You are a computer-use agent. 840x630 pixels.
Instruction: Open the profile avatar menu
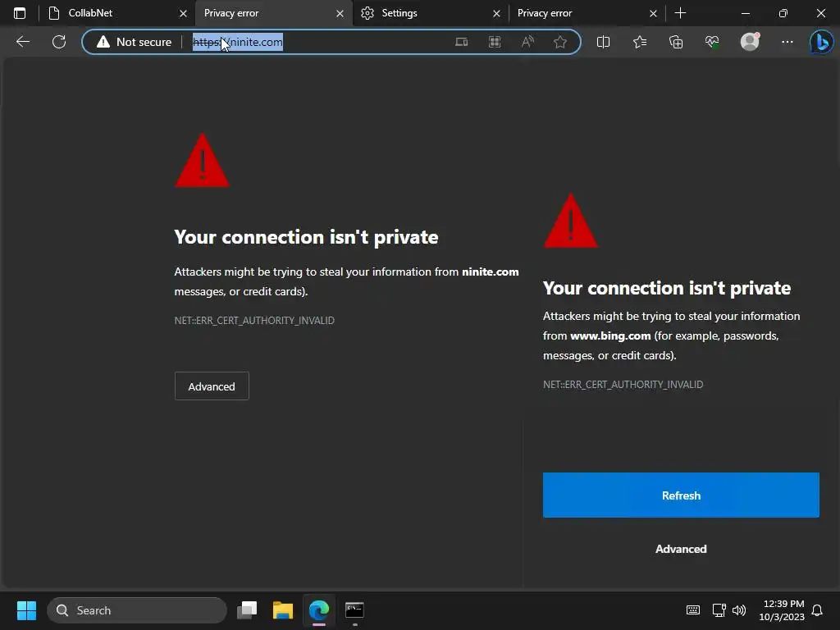pos(750,42)
